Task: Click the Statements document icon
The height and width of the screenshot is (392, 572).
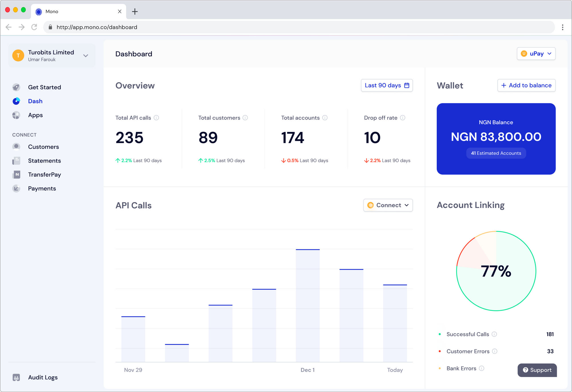Action: point(16,161)
